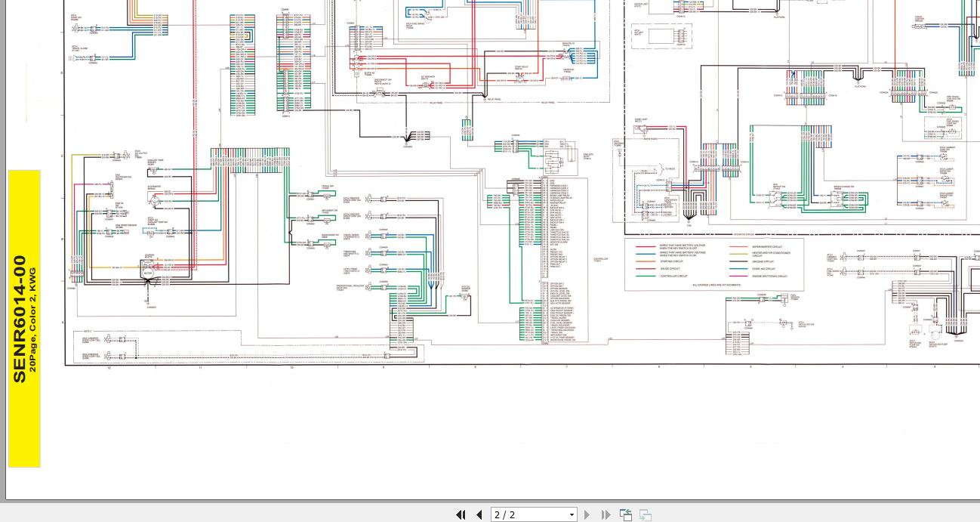
Task: Click the '20Page, Color 2, KWG' subtitle text
Action: click(32, 326)
